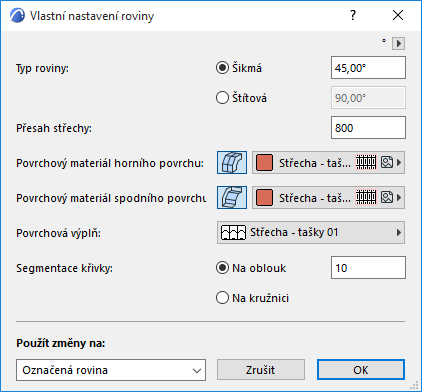Click hatch pattern icon in bottom surface material row
The height and width of the screenshot is (392, 422).
click(x=366, y=198)
